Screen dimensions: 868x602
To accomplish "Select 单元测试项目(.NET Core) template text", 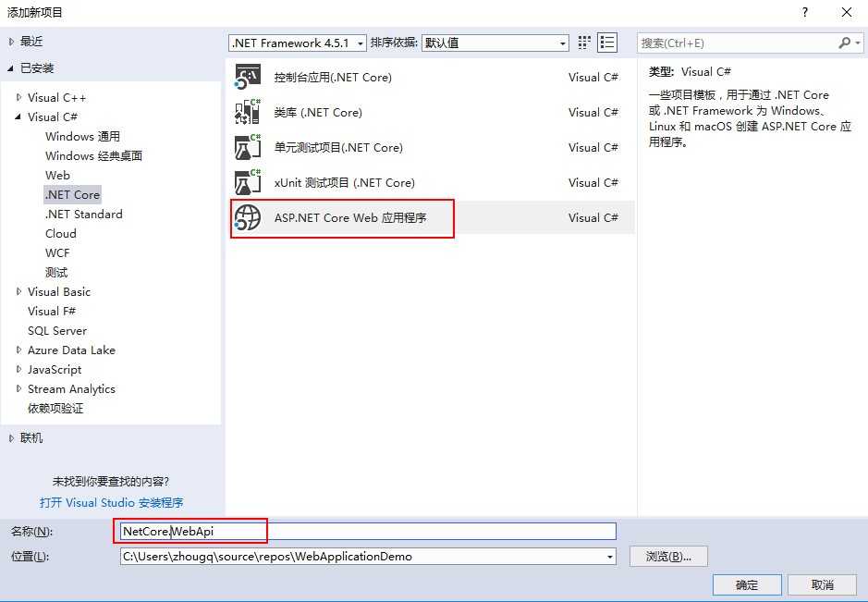I will 338,147.
